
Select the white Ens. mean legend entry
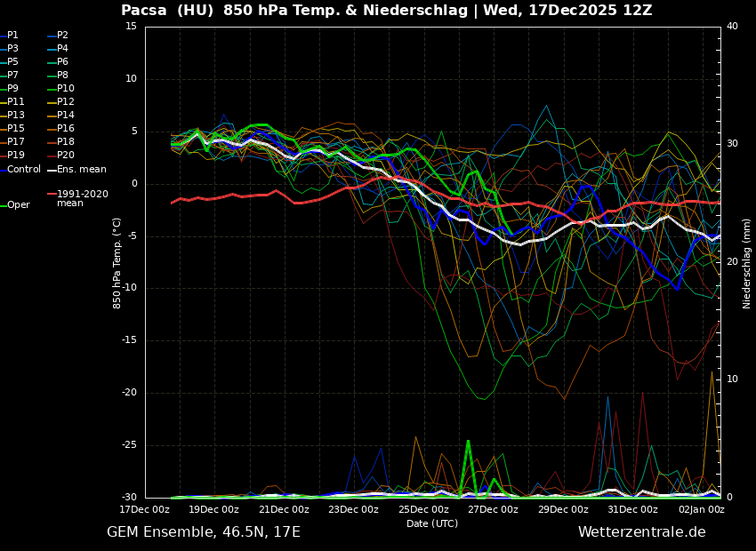point(81,170)
